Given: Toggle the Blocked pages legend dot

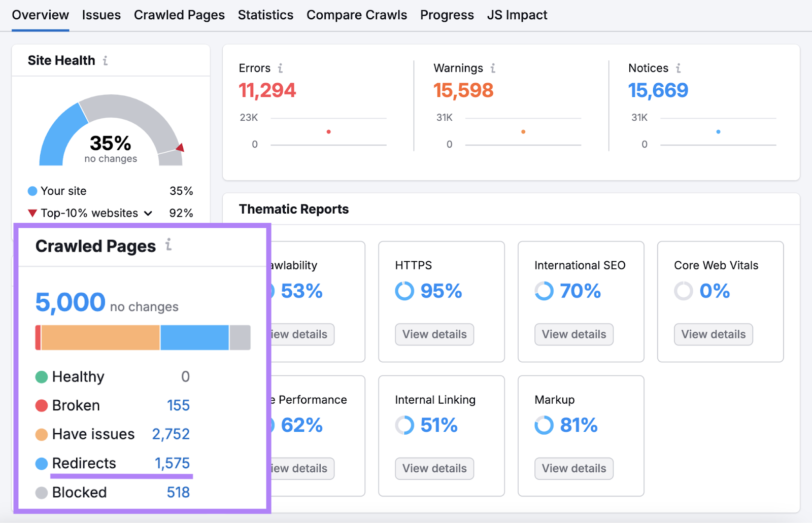Looking at the screenshot, I should click(41, 492).
